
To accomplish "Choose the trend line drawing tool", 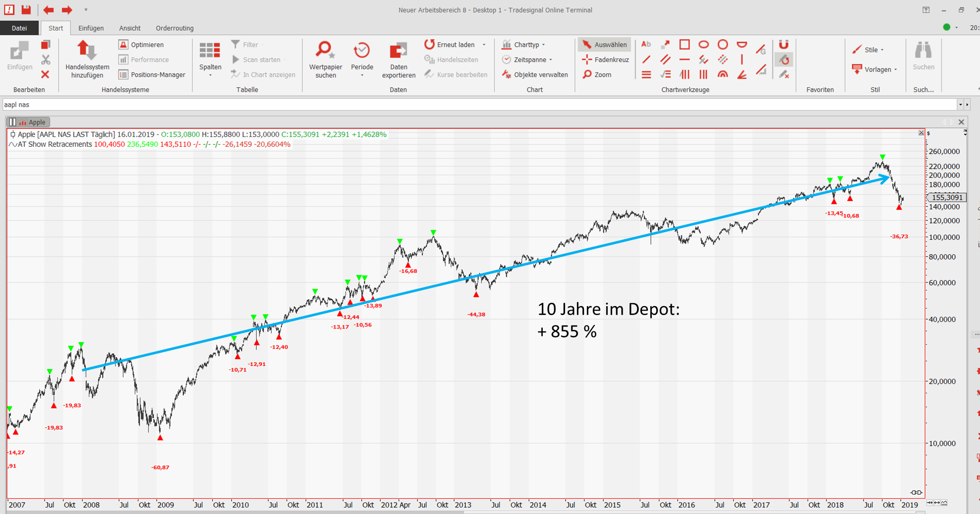I will point(646,60).
